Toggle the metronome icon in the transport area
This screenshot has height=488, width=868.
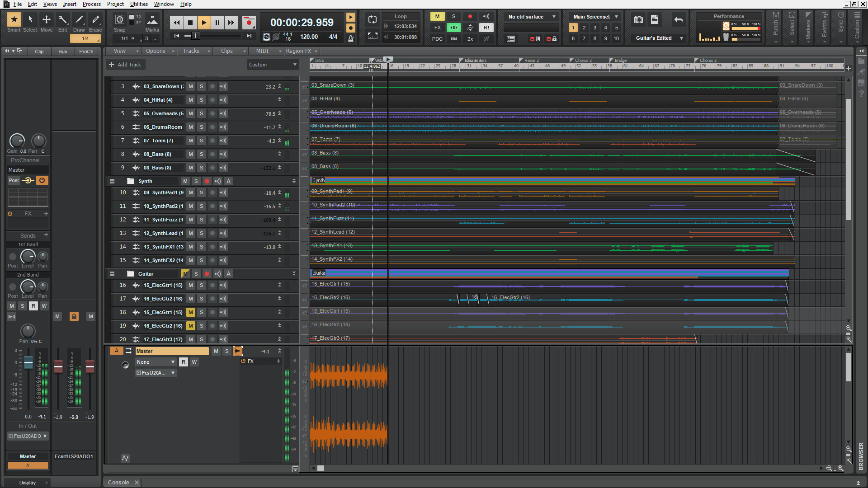tap(351, 39)
